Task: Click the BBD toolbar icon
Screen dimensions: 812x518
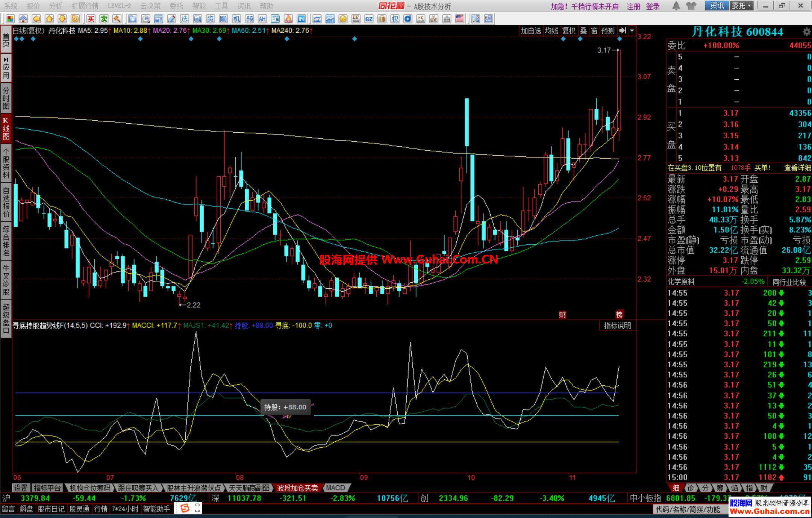Action: pyautogui.click(x=223, y=19)
